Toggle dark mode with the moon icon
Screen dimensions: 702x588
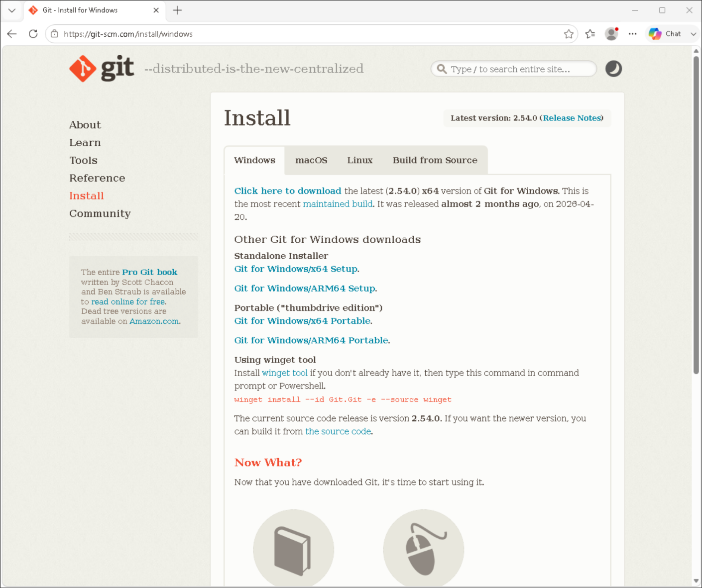point(613,69)
